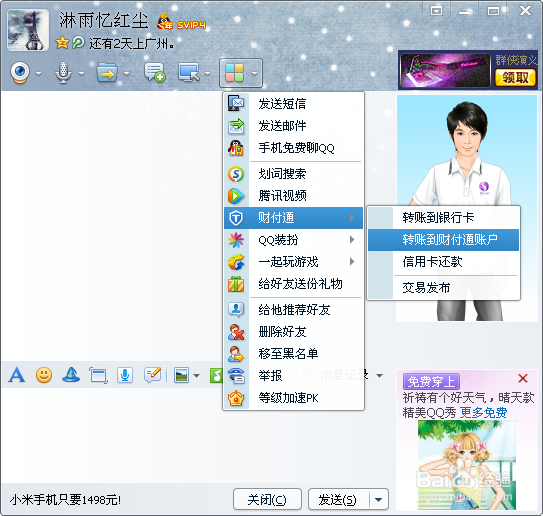Click the send picture icon
The image size is (543, 516).
coord(181,375)
